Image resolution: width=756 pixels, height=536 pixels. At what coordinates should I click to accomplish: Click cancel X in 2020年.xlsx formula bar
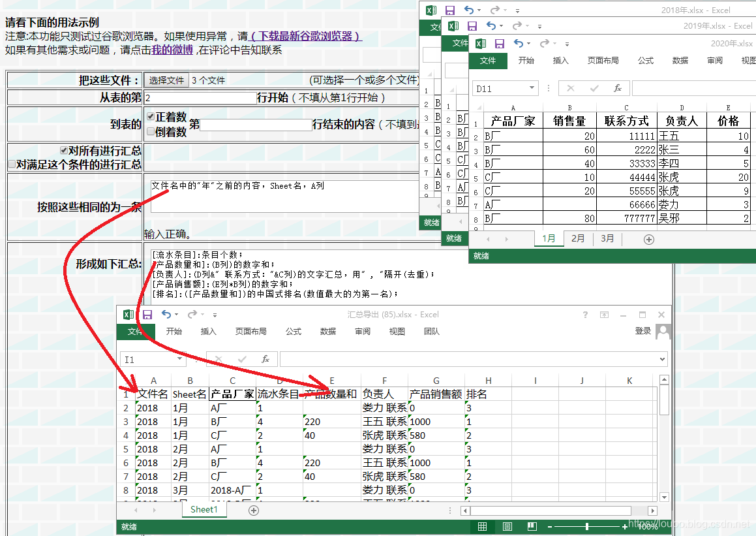pos(571,88)
